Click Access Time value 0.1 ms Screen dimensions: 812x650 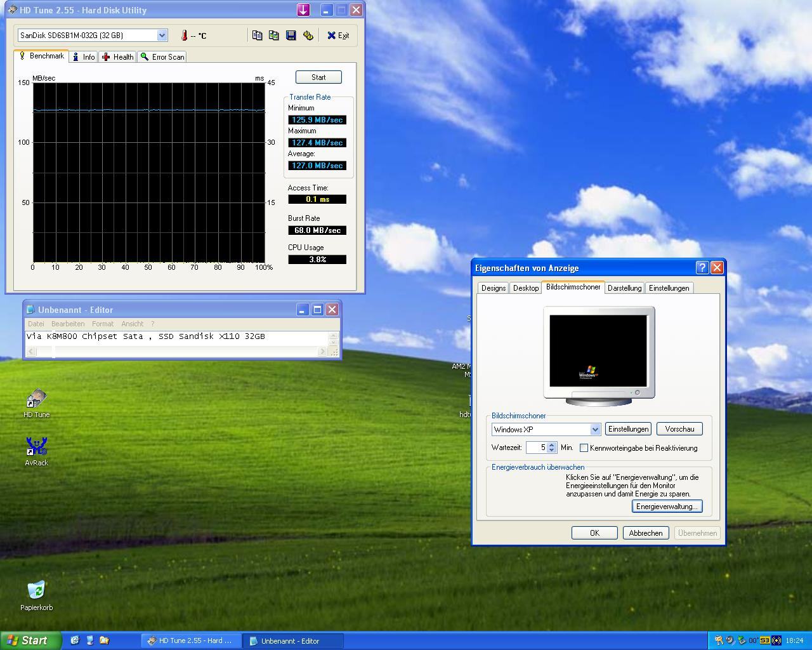tap(317, 199)
